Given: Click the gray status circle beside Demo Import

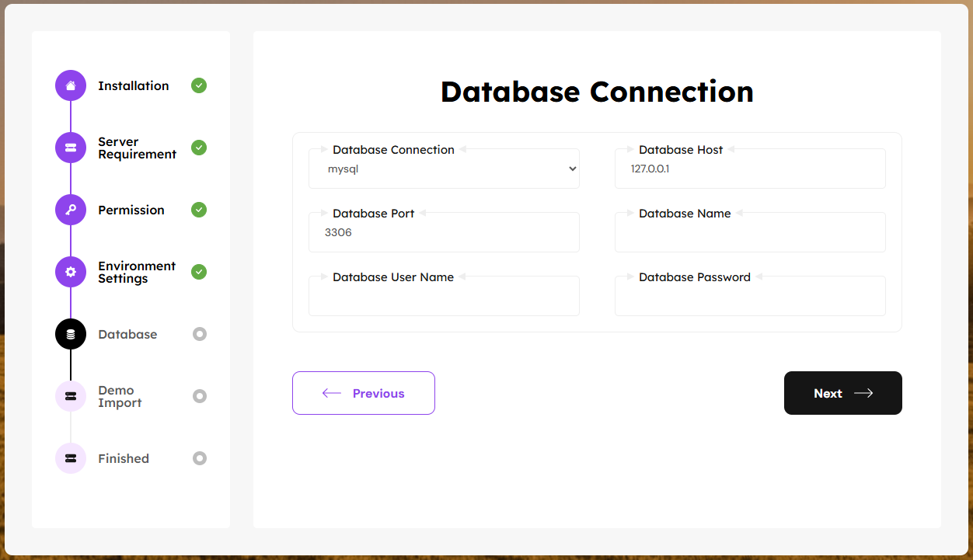Looking at the screenshot, I should point(200,396).
